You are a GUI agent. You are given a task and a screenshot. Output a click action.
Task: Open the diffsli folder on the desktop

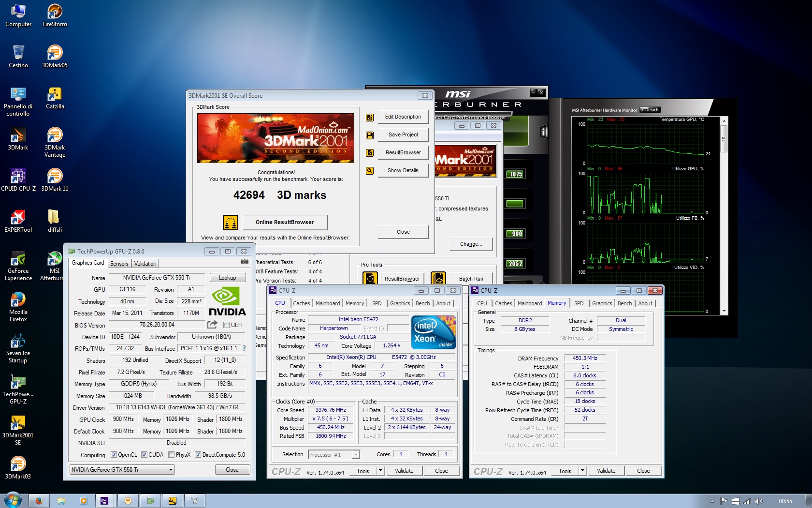tap(55, 221)
